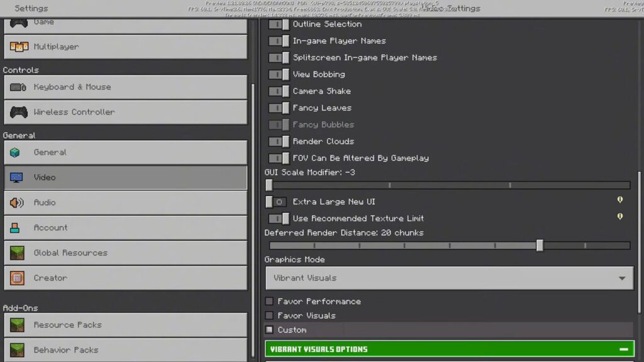Open Keyboard & Mouse settings
Screen dimensions: 644x362
[126, 87]
